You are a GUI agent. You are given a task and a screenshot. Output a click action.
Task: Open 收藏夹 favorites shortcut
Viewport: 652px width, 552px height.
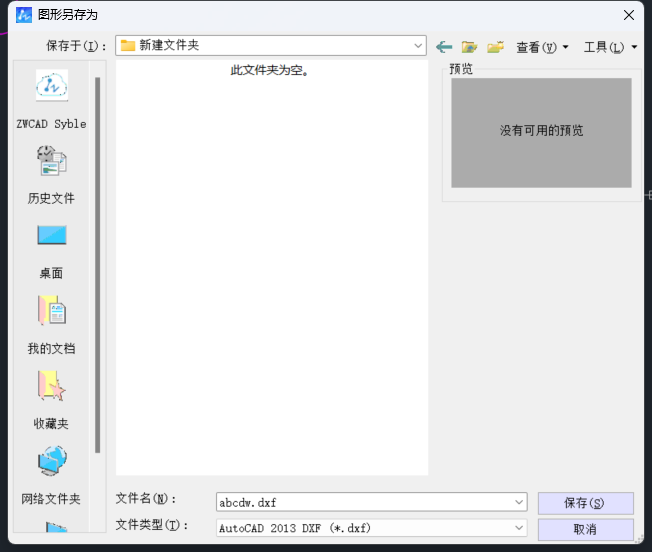tap(52, 400)
